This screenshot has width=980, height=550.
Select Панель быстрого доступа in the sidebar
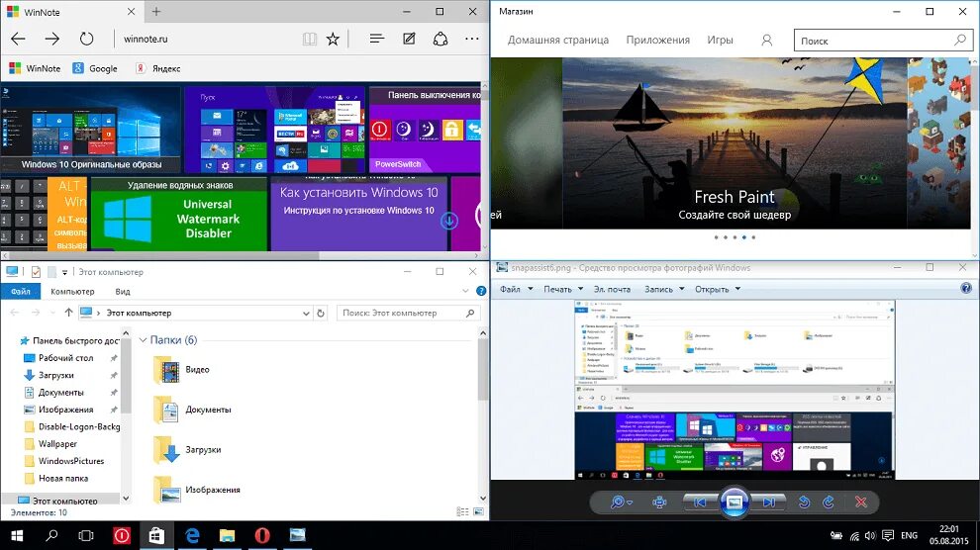tap(68, 341)
